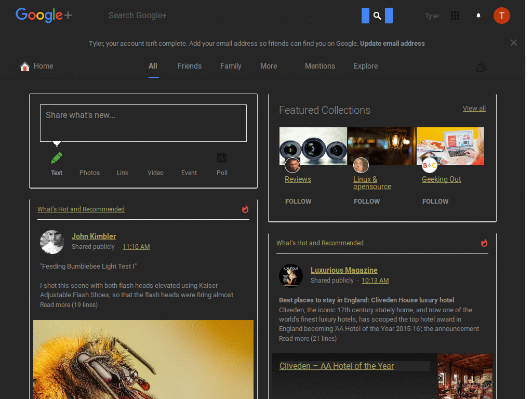Open the Cliveden hotel interior thumbnail
532x399 pixels.
pyautogui.click(x=465, y=376)
